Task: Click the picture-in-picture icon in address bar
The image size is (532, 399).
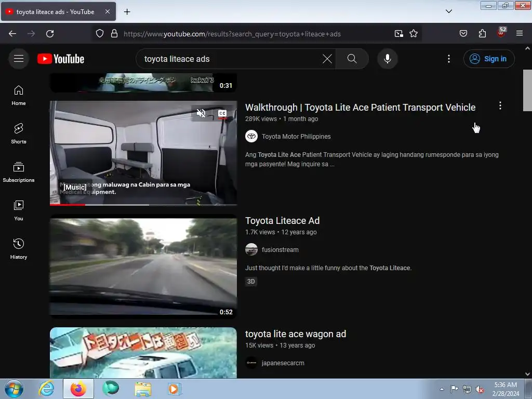Action: [399, 34]
